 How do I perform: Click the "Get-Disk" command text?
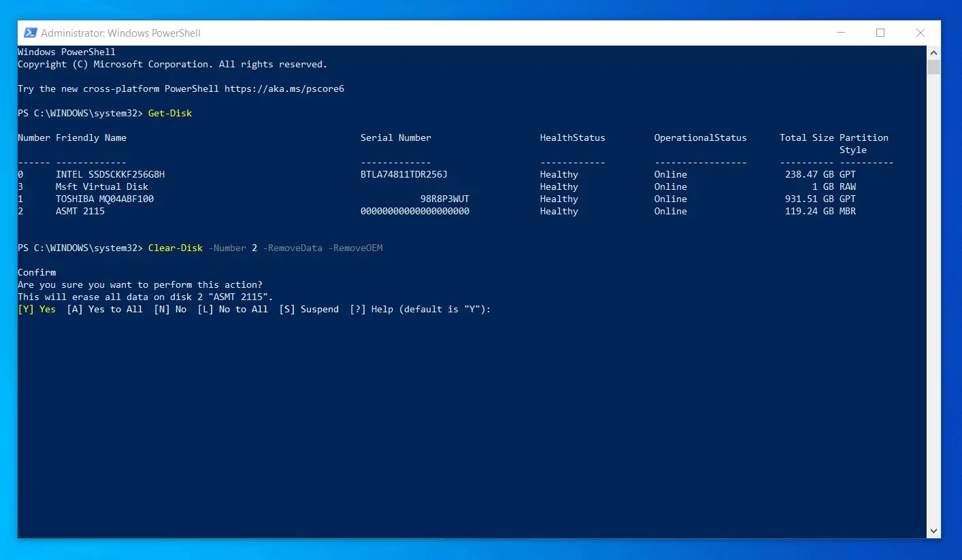pyautogui.click(x=170, y=113)
